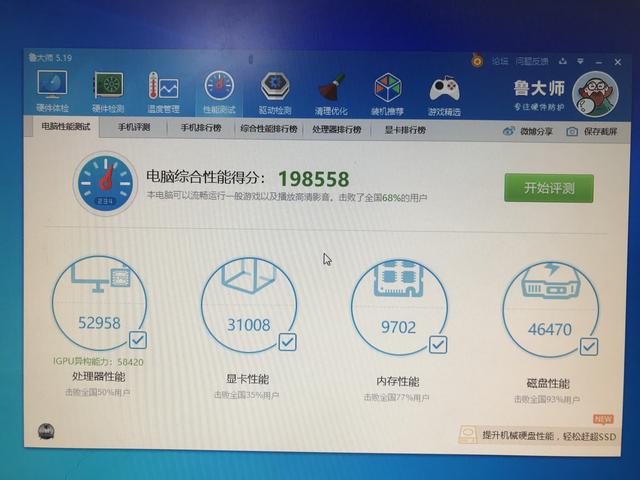Screen dimensions: 640x480
Task: Click the 微博分享 share text
Action: click(x=536, y=131)
